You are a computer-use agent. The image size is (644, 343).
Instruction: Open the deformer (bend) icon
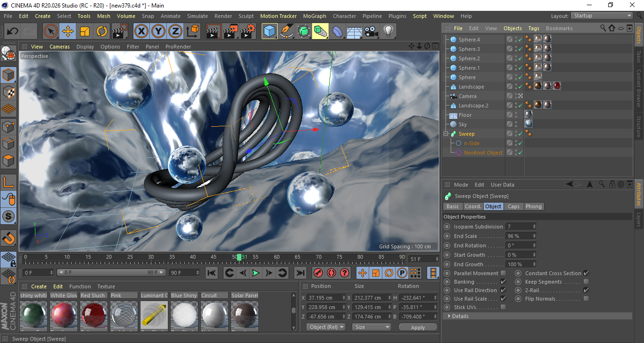click(338, 32)
